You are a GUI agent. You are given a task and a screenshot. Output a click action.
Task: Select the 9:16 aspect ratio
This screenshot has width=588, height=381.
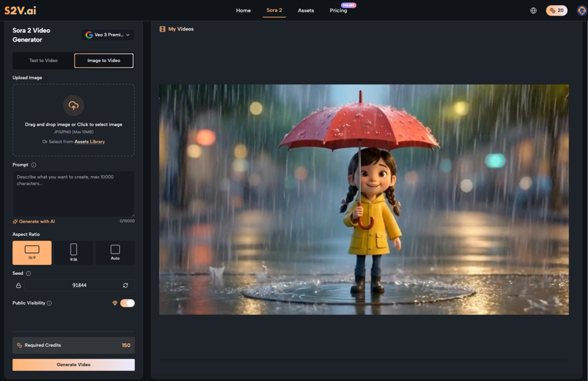(73, 252)
